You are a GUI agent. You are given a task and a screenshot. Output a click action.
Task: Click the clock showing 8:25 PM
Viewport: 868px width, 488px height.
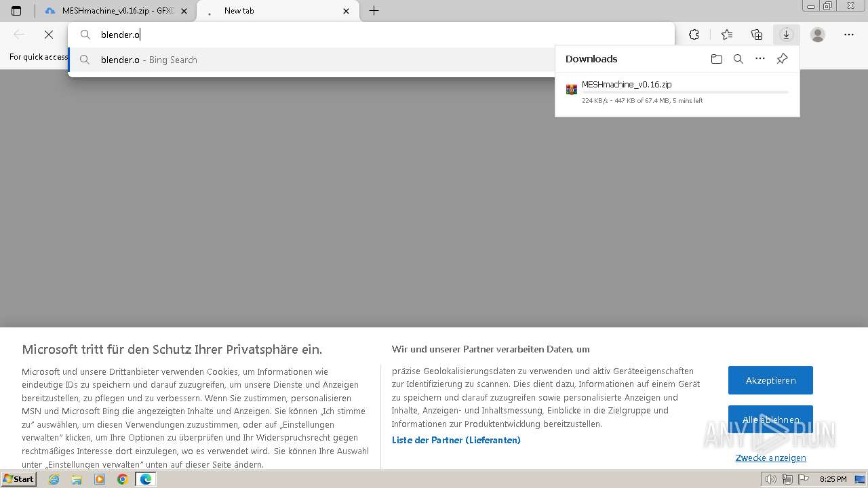(833, 479)
